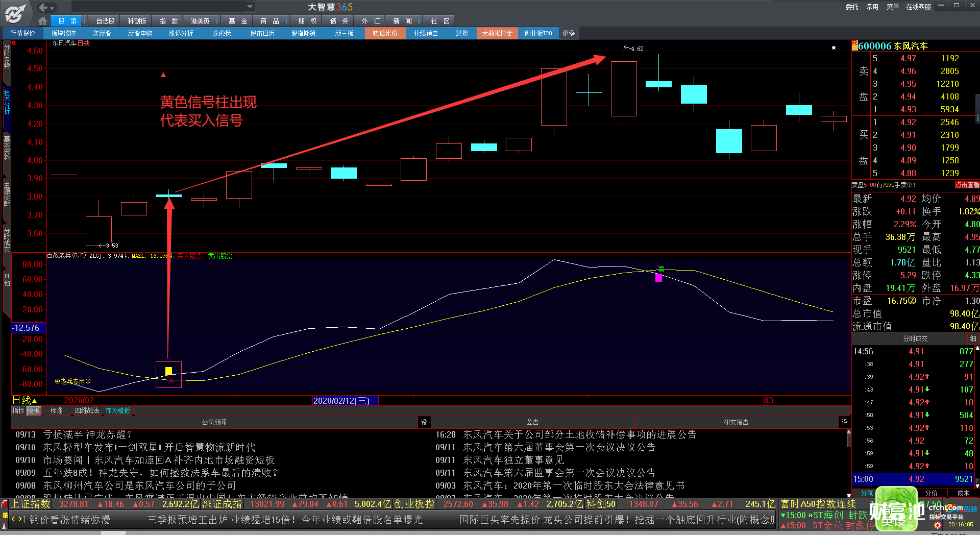Open 转债比价 orange button
This screenshot has width=980, height=535.
pyautogui.click(x=385, y=33)
